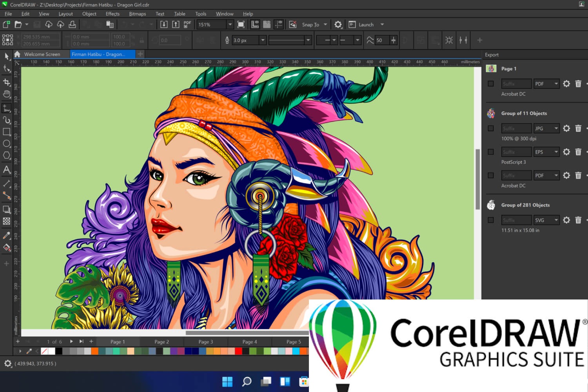This screenshot has width=588, height=392.
Task: Check the EPS export checkbox
Action: coord(490,152)
